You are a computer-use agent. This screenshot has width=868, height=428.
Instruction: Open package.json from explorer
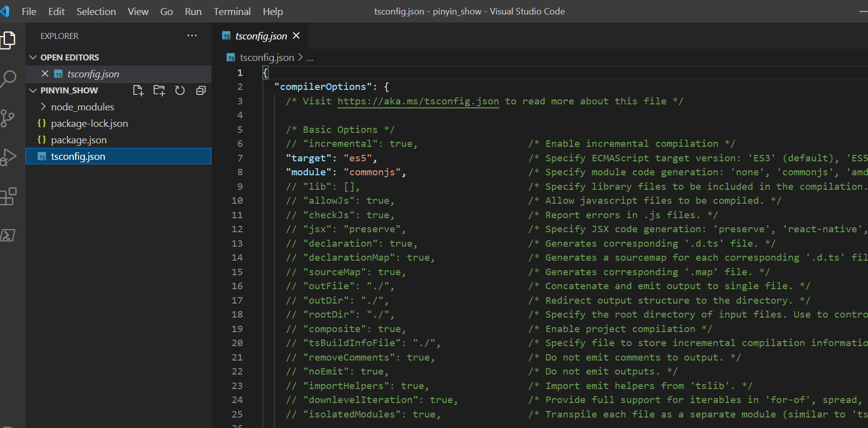point(78,139)
